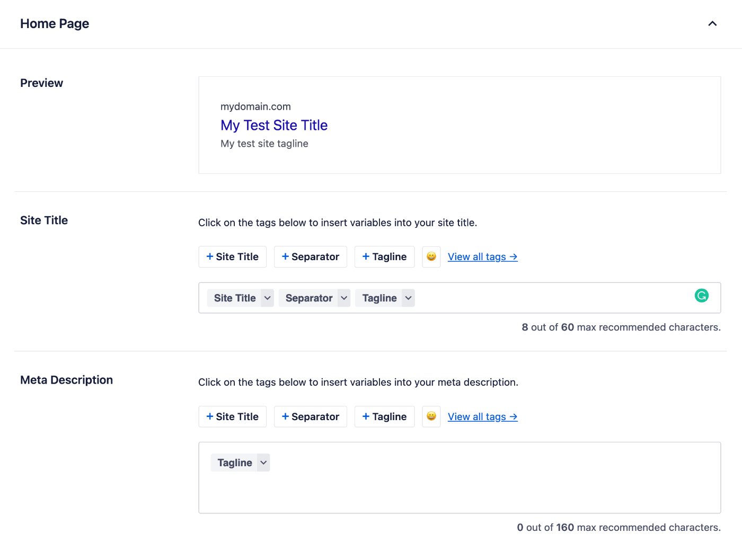The height and width of the screenshot is (560, 742).
Task: Click the mydomain.com preview URL
Action: tap(255, 106)
